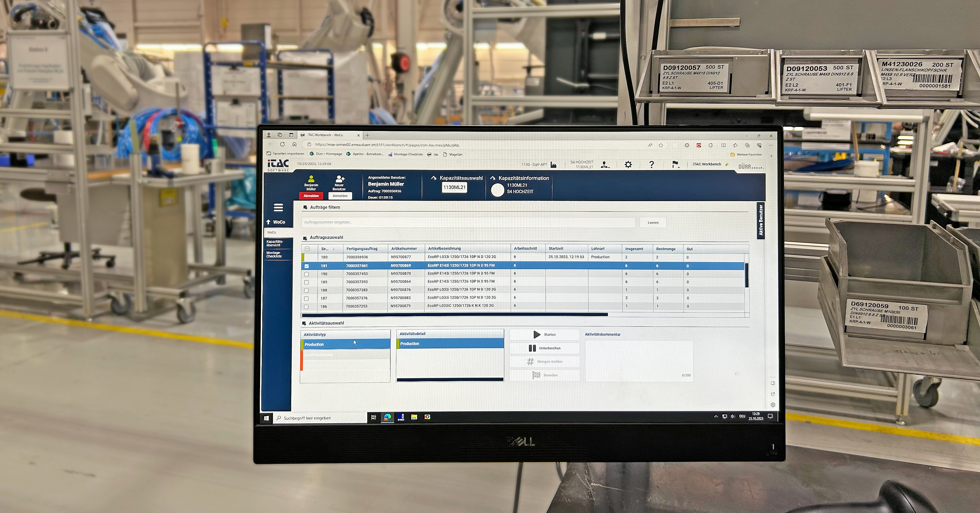The width and height of the screenshot is (980, 513).
Task: Click the factory icon beside 1130 - Dürr APT
Action: 553,164
